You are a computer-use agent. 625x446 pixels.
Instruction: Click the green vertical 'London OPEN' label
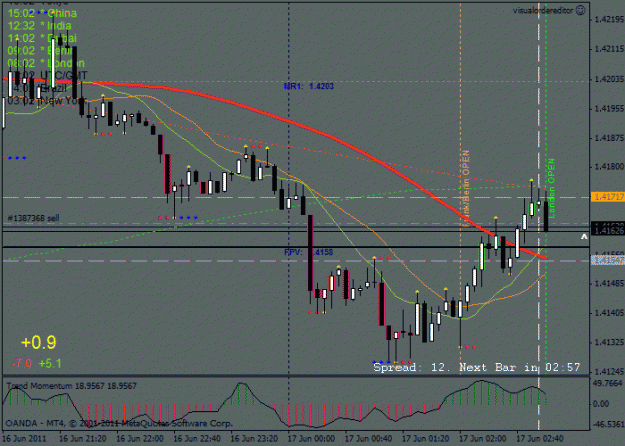click(552, 188)
